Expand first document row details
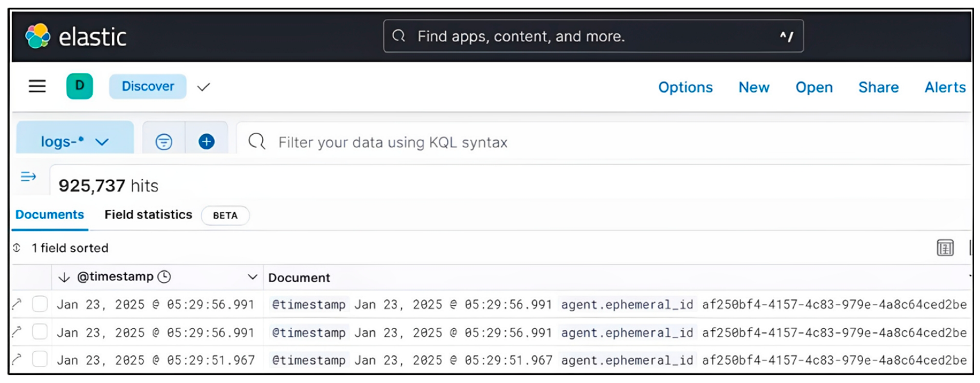The width and height of the screenshot is (980, 383). click(x=17, y=304)
